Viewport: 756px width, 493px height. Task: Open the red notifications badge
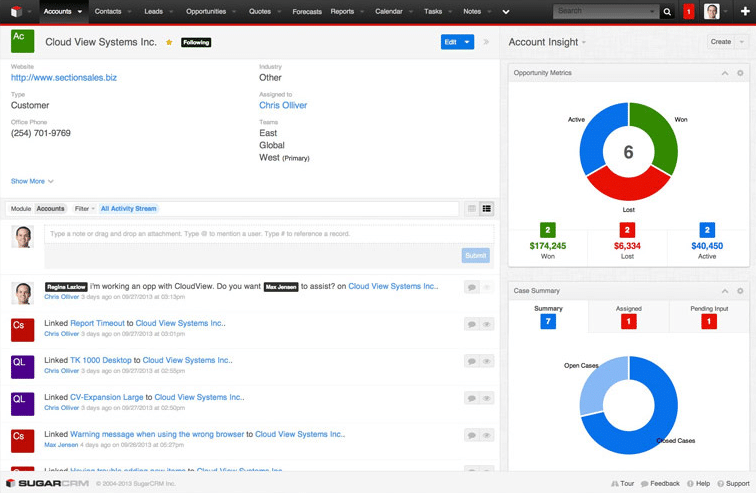click(688, 12)
